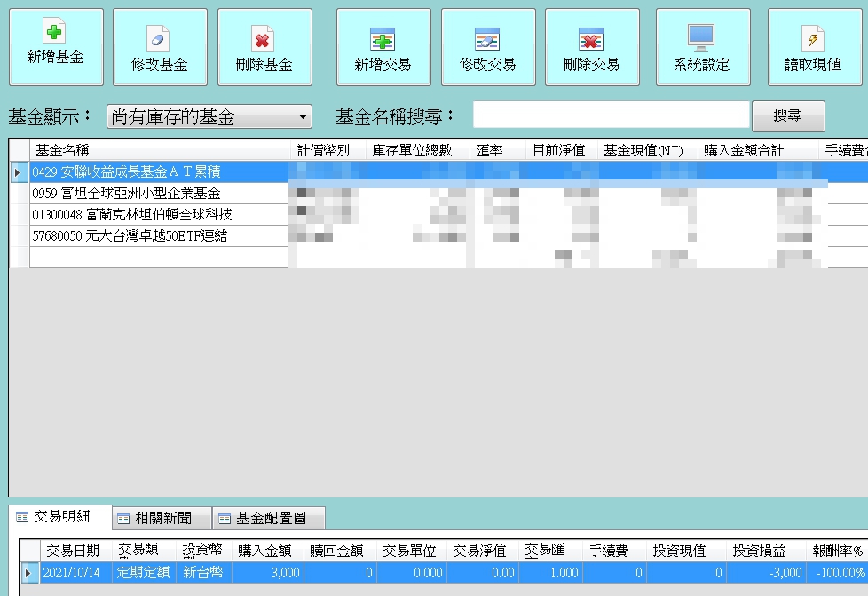The width and height of the screenshot is (868, 596).
Task: Select fund row 01300048 富蘭克林坦伯頓全球科技
Action: tap(160, 214)
